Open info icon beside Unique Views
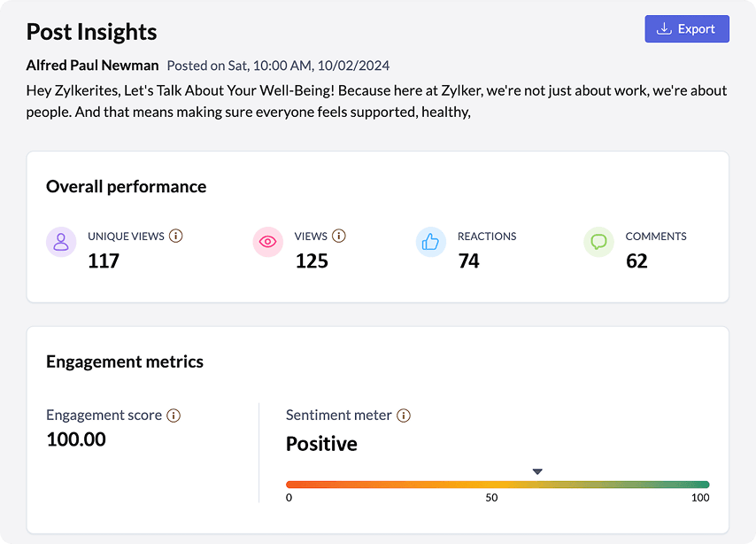 coord(175,236)
